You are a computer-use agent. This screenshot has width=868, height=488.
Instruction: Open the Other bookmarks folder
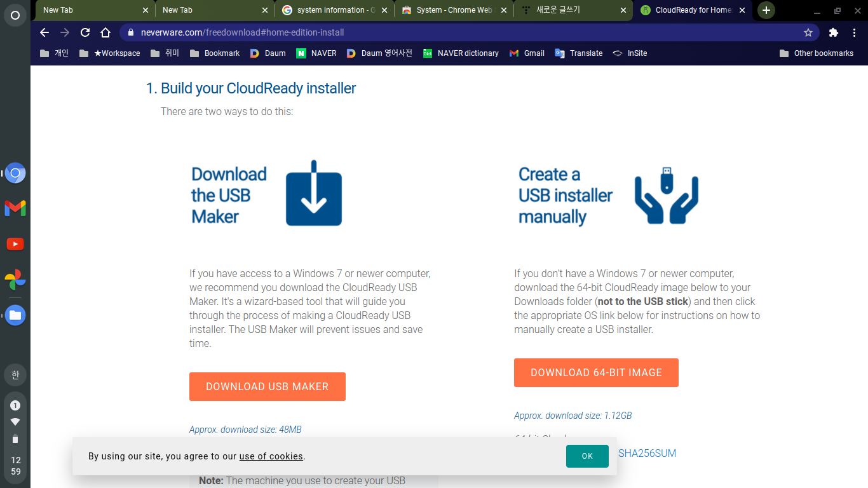(817, 53)
